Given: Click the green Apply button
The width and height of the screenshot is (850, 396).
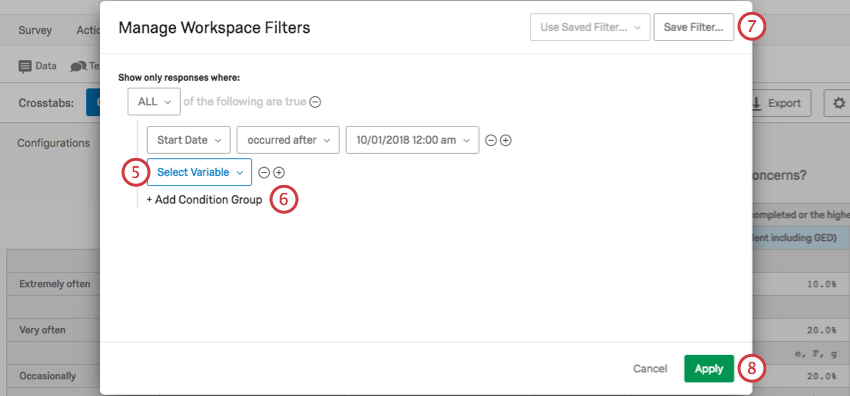Looking at the screenshot, I should click(x=709, y=369).
